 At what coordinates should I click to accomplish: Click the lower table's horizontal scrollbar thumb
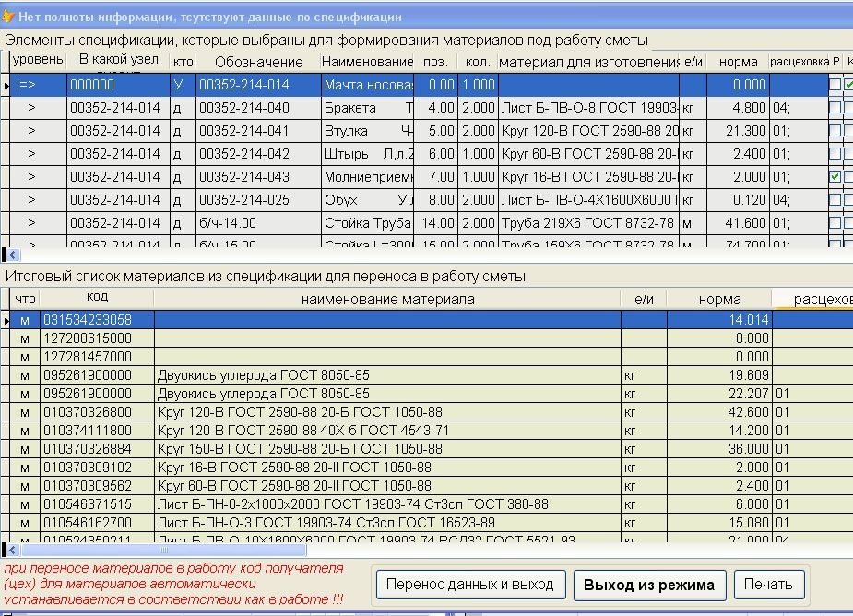click(x=164, y=550)
